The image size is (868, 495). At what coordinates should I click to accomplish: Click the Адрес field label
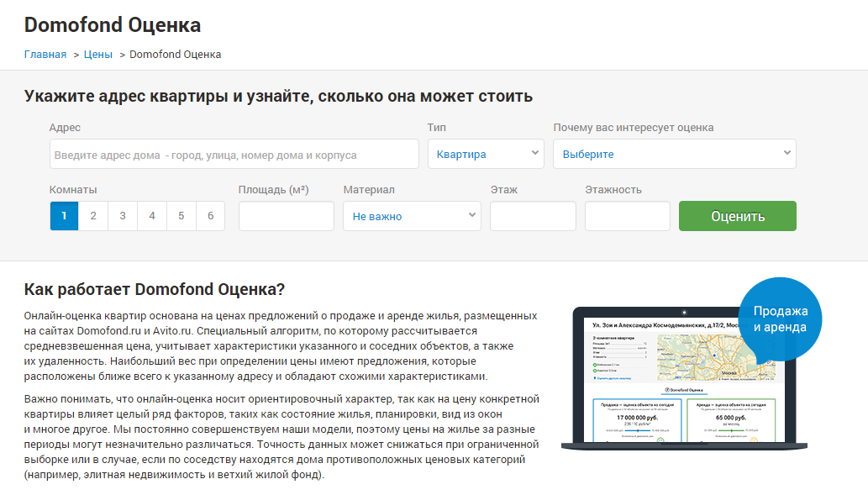click(65, 128)
